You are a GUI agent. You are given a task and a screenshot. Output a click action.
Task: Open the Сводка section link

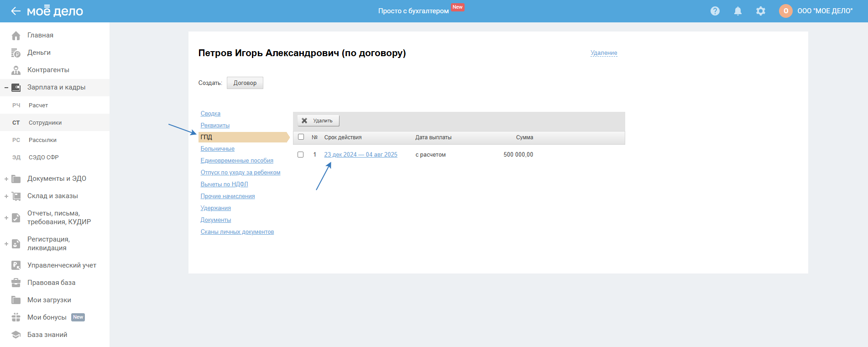[x=210, y=114]
